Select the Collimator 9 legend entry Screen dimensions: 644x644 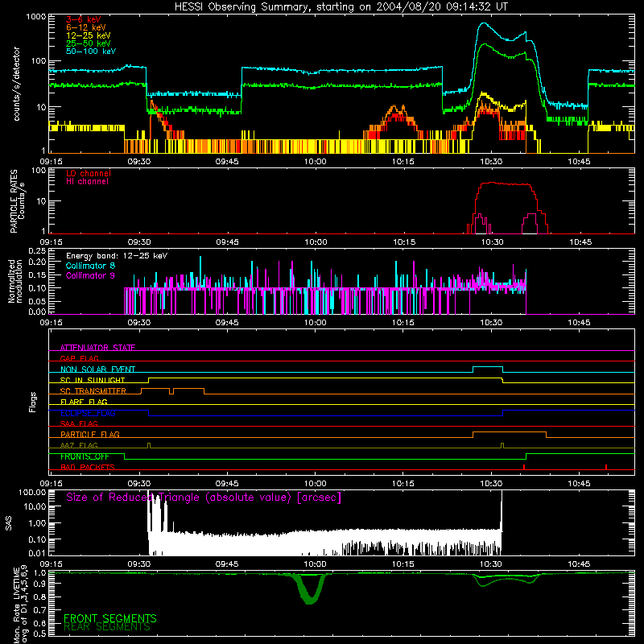[90, 275]
